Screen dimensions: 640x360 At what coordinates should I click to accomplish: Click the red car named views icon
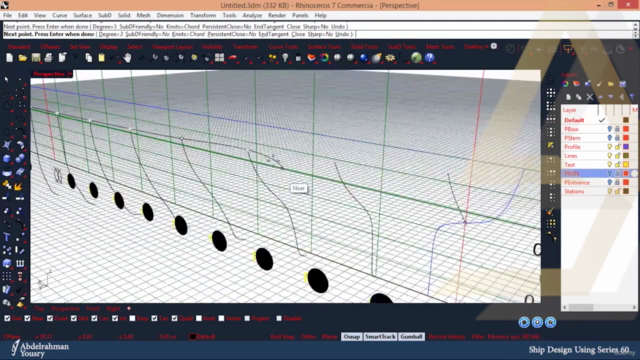tap(233, 58)
